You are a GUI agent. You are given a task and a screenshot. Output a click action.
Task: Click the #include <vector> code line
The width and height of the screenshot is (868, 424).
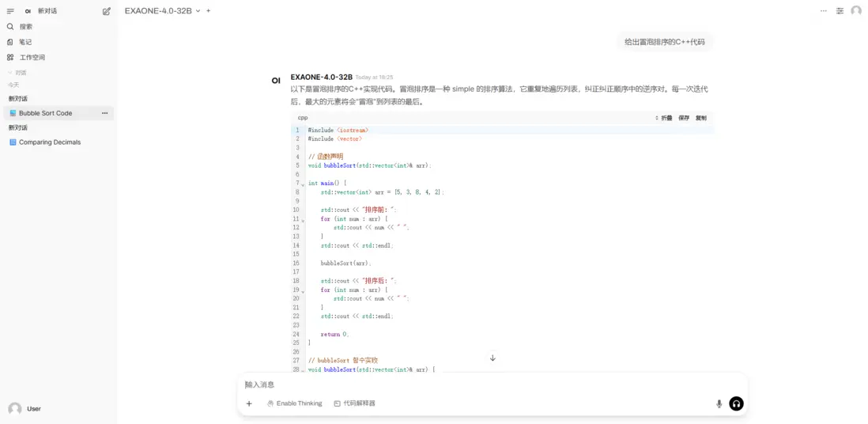[335, 139]
